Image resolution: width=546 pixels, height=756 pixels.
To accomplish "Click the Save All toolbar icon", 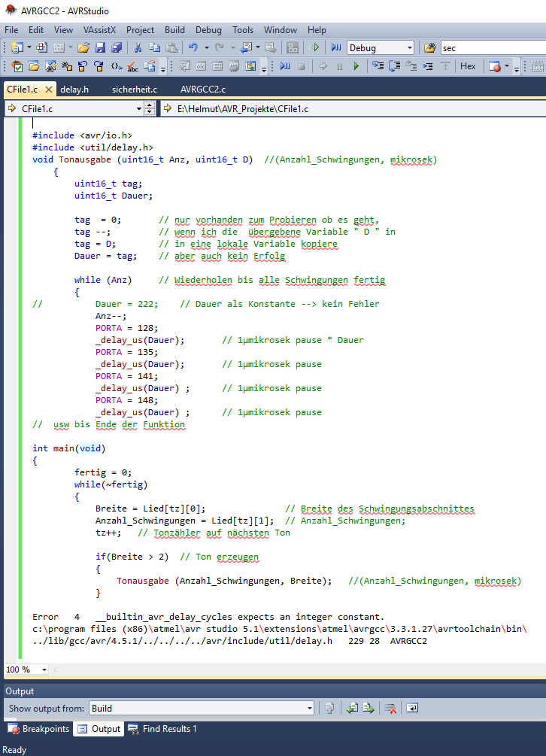I will click(x=117, y=47).
